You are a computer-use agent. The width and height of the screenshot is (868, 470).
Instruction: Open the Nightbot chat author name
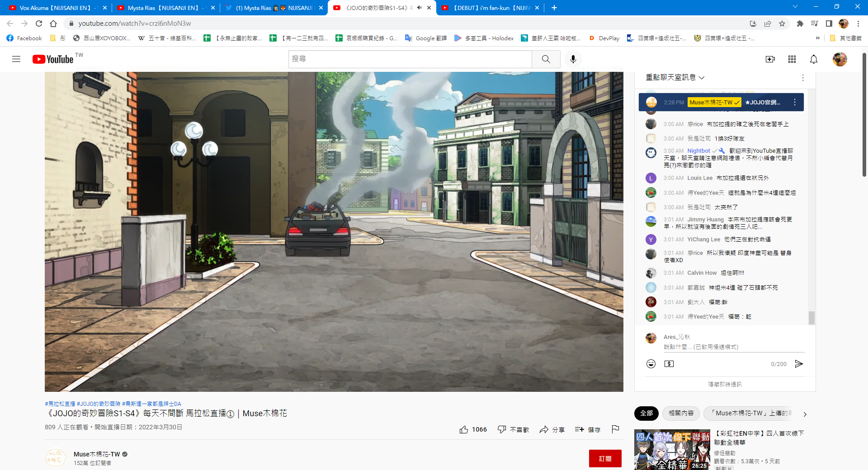(x=698, y=151)
